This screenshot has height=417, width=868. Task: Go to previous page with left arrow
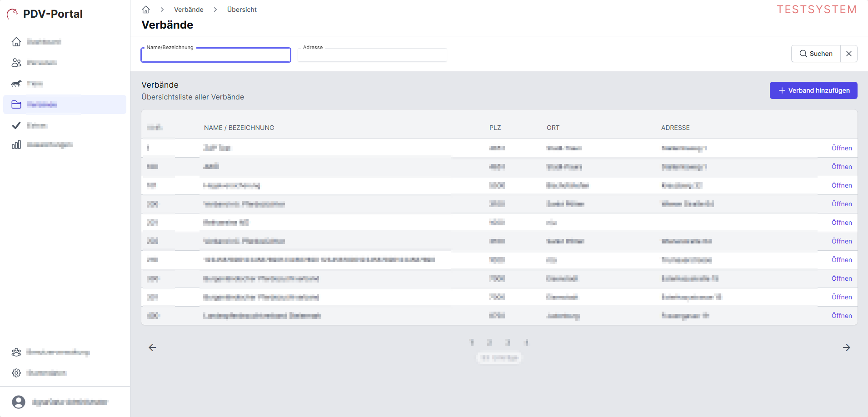click(152, 347)
